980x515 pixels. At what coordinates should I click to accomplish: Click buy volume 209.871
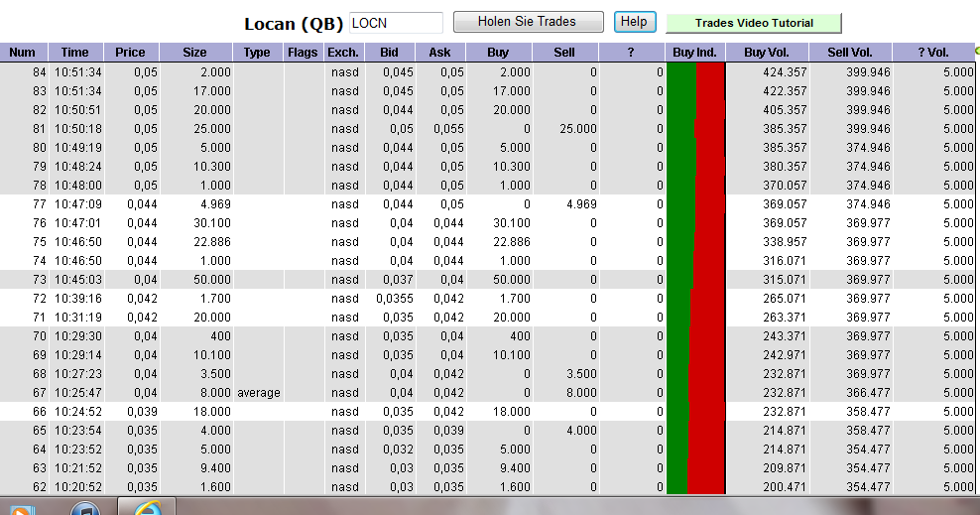click(x=785, y=468)
